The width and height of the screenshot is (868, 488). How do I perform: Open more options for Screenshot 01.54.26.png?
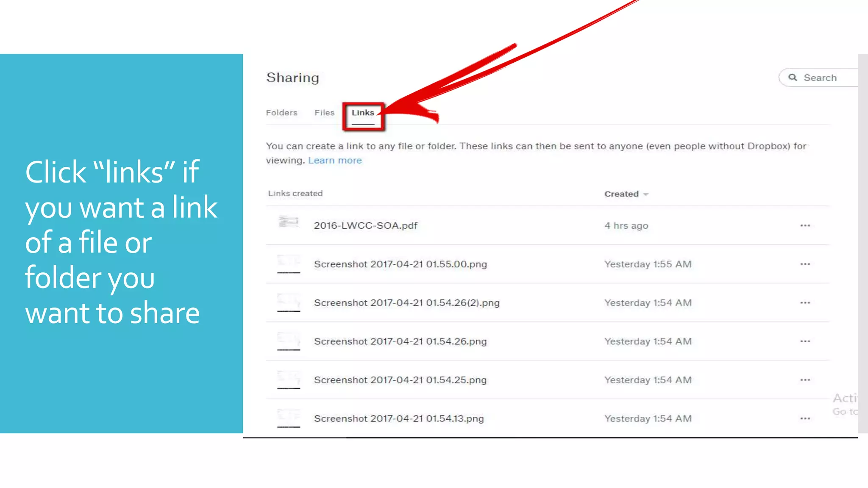805,341
